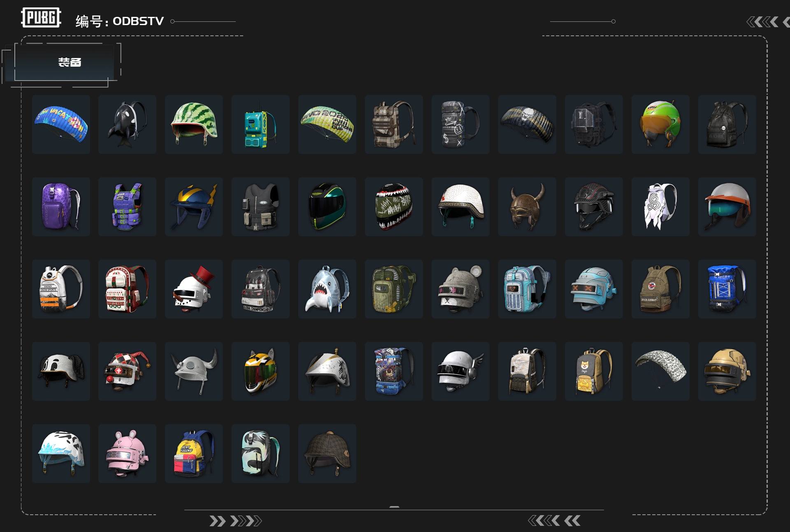Pick the Just Vibing colorful backpack
The height and width of the screenshot is (532, 790).
coord(194,453)
